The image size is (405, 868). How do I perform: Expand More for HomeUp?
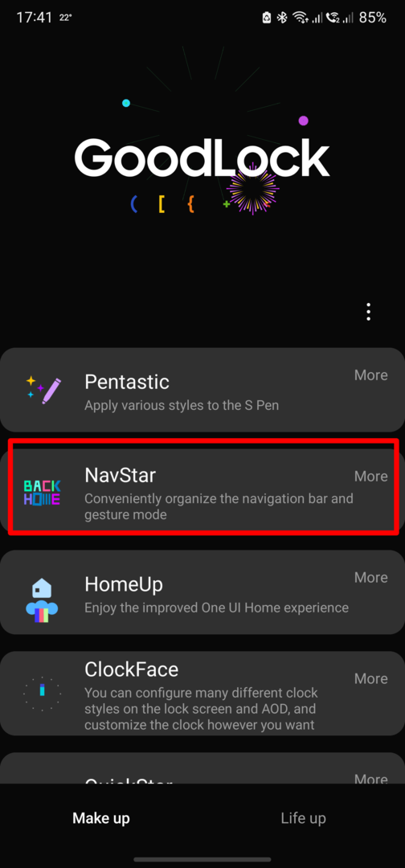[370, 577]
